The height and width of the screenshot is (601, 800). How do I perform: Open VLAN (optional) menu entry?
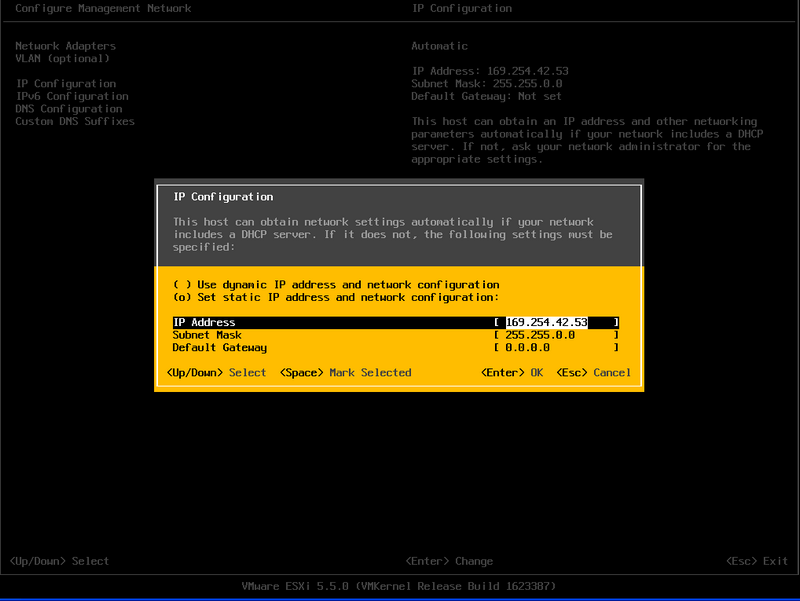point(62,59)
